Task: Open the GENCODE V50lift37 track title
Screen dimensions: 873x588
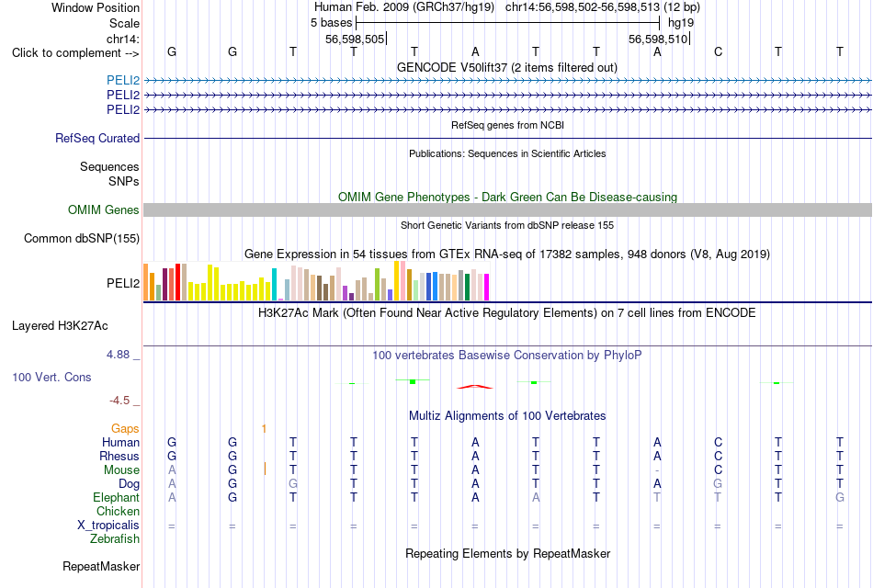Action: tap(506, 67)
